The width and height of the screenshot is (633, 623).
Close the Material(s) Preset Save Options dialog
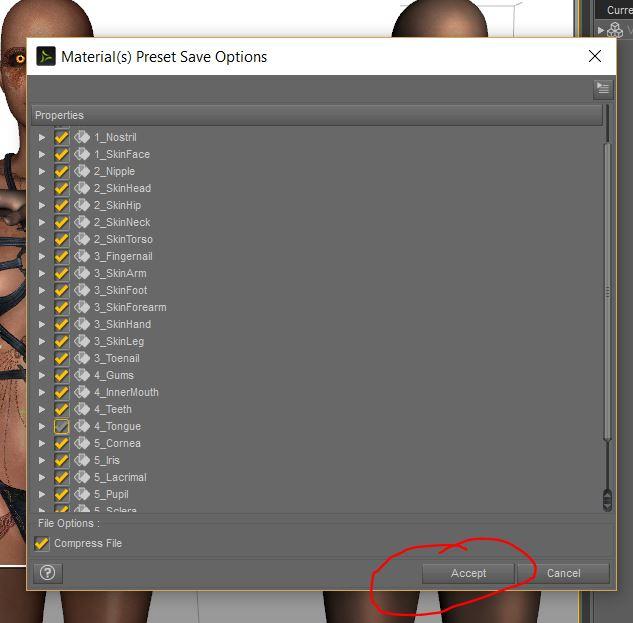(595, 56)
